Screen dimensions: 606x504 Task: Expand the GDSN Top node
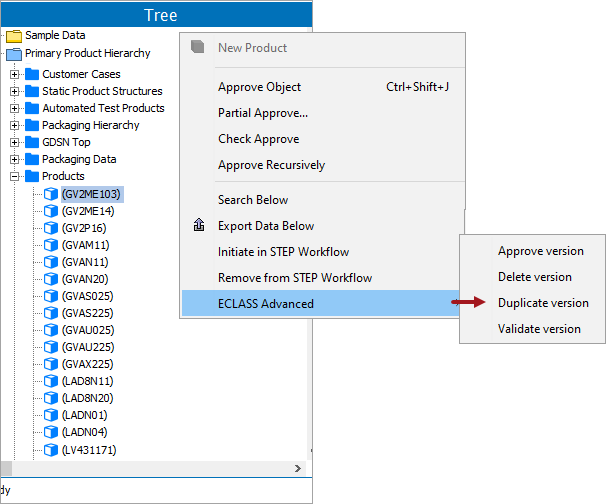point(15,142)
